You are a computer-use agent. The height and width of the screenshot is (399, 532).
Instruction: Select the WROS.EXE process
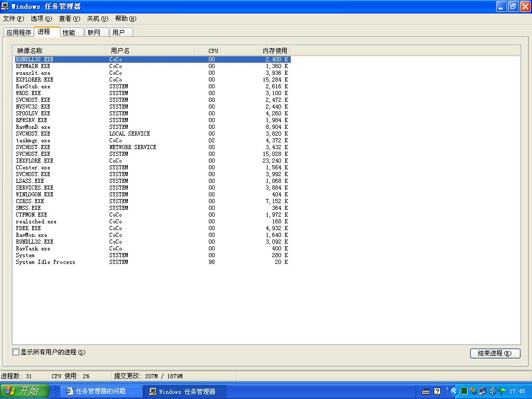pos(152,94)
